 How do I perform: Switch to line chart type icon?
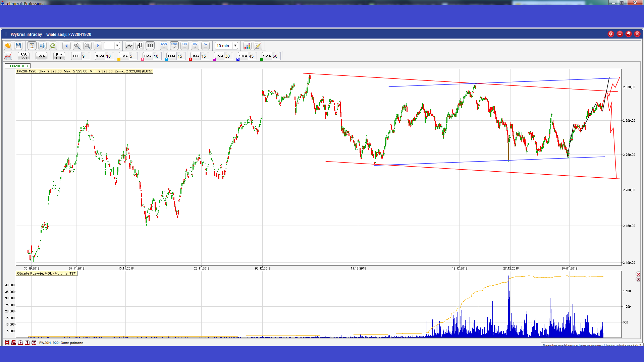129,46
